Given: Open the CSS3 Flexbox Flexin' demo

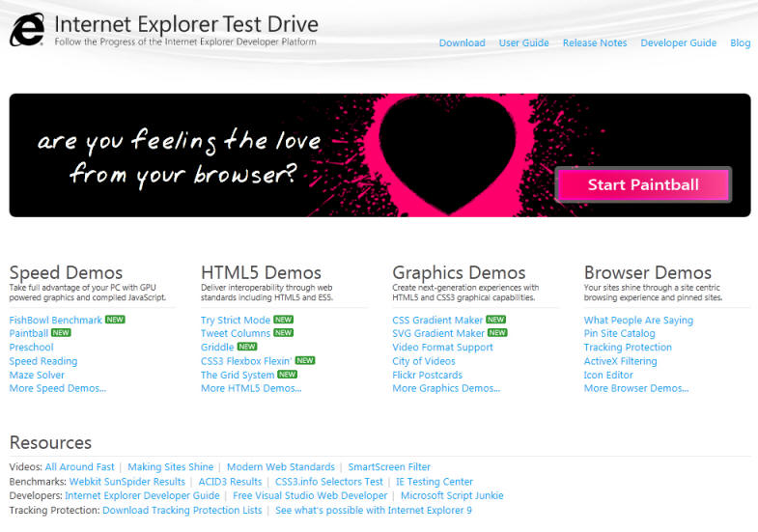Looking at the screenshot, I should tap(246, 361).
